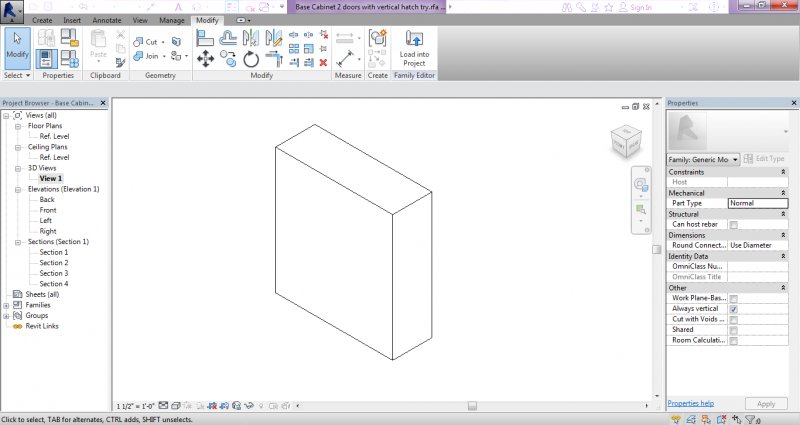Screen dimensions: 800x425
Task: Enable the Can host rebar checkbox
Action: click(734, 224)
